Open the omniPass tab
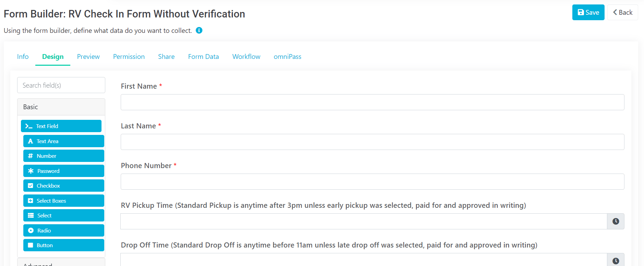Viewport: 644px width, 266px height. (x=287, y=57)
